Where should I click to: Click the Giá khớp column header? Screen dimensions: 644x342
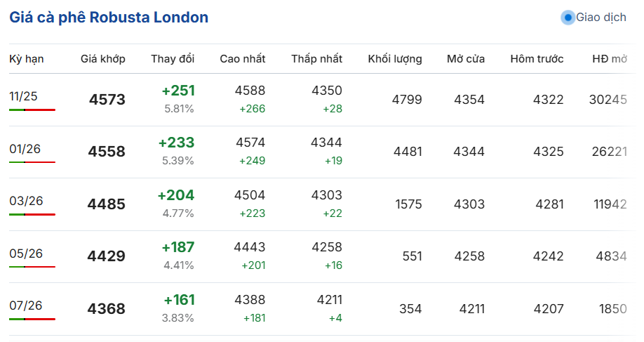coord(103,59)
